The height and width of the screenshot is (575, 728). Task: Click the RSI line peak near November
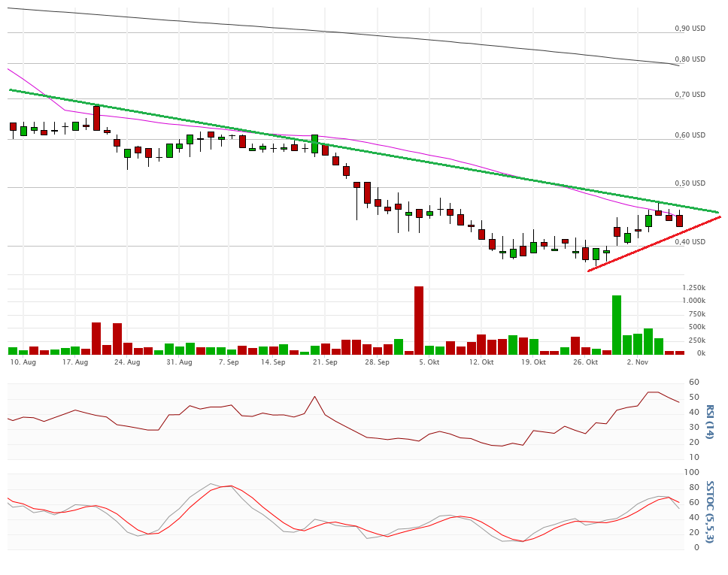tap(653, 392)
